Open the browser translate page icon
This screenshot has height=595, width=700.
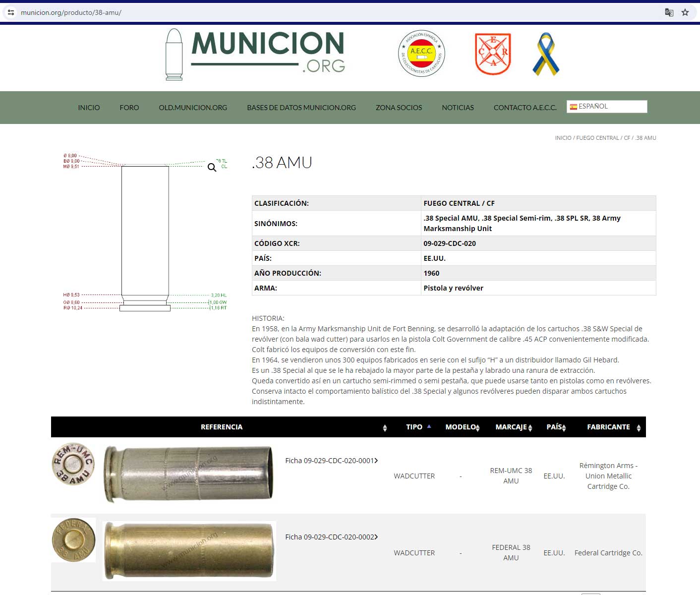669,12
